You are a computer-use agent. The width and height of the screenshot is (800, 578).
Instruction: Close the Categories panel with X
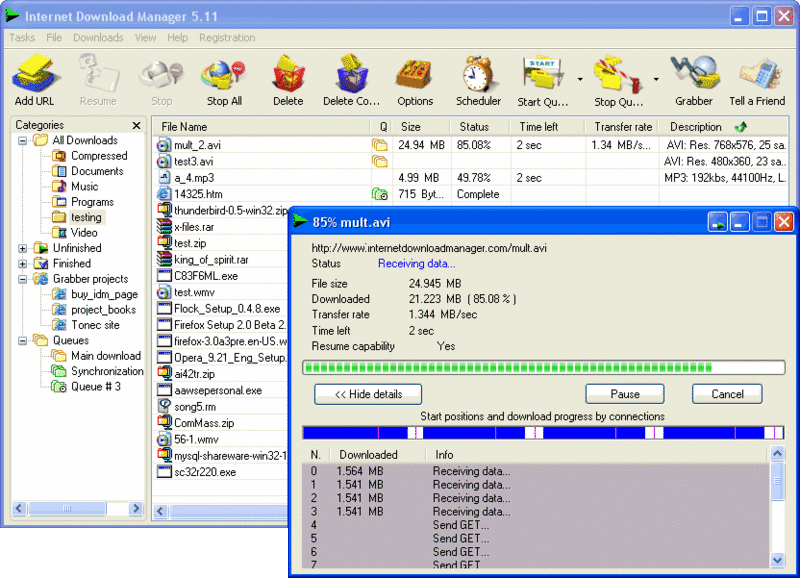pyautogui.click(x=136, y=125)
